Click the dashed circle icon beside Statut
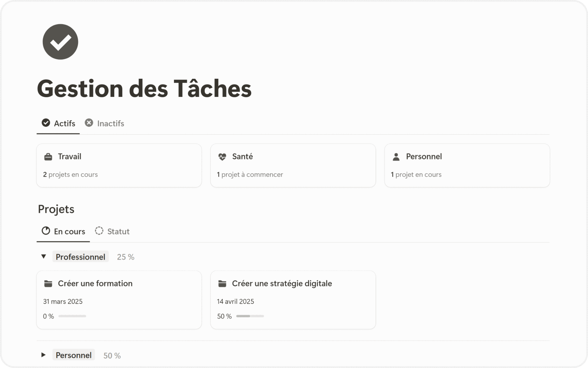This screenshot has height=368, width=588. point(99,231)
